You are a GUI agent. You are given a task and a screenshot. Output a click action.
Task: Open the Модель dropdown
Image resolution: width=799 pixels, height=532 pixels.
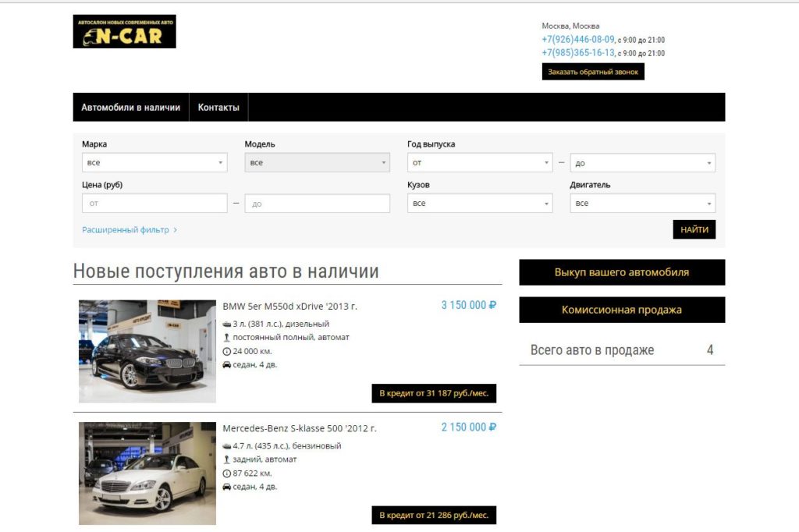pyautogui.click(x=317, y=162)
